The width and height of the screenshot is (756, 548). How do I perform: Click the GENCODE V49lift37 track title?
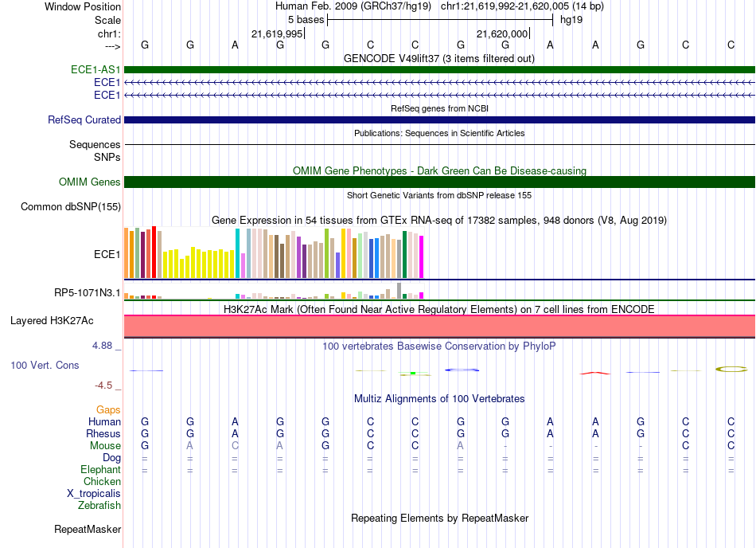[439, 58]
